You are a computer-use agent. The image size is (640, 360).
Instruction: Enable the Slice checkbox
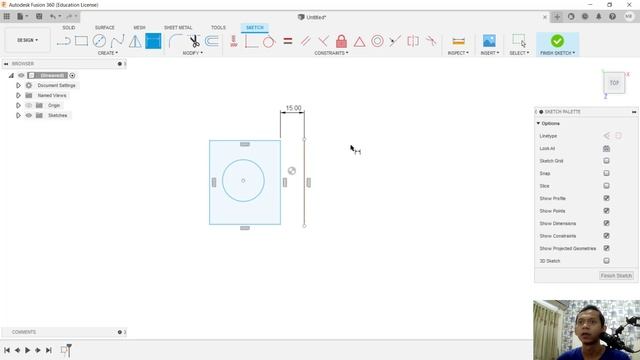click(x=606, y=186)
